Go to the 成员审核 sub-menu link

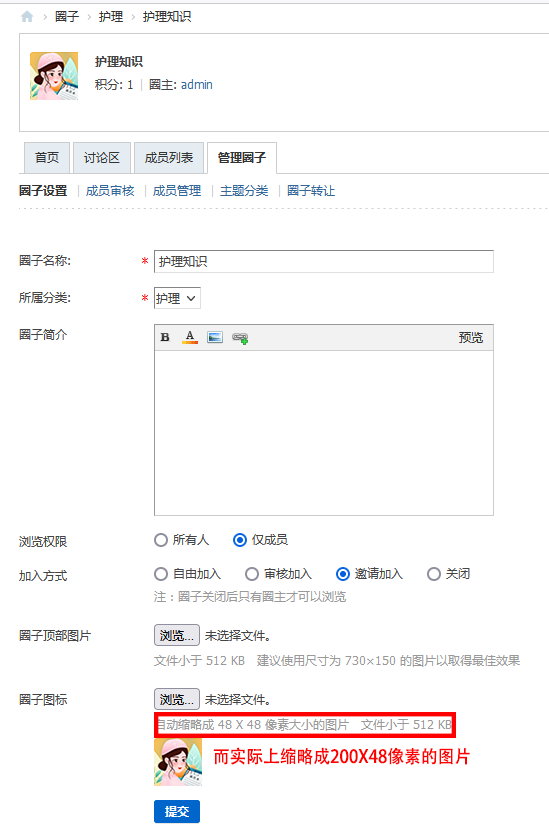click(110, 191)
